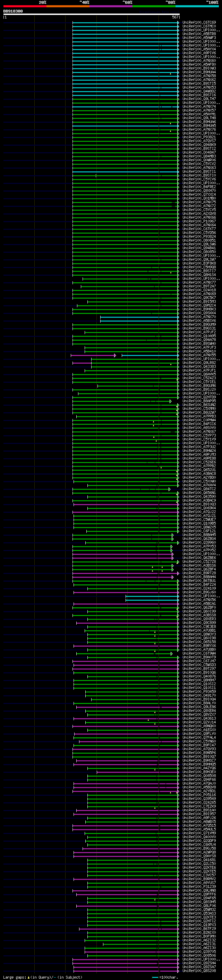
Task: Select UniRef100_B8BAH5 label
Action: coord(199,535)
